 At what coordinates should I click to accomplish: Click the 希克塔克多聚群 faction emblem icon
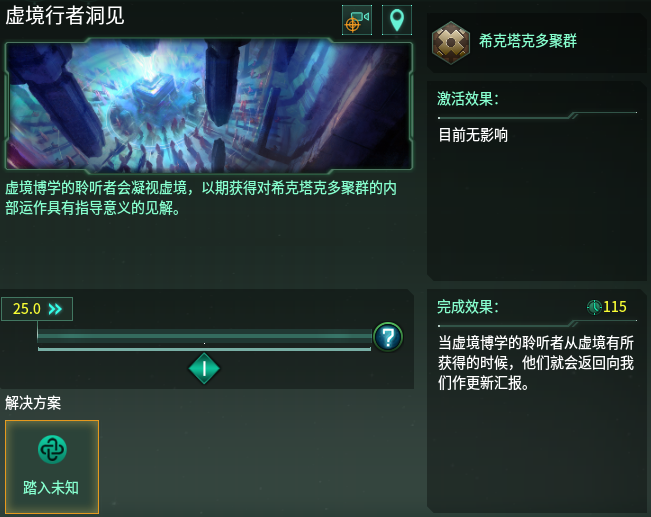[451, 42]
